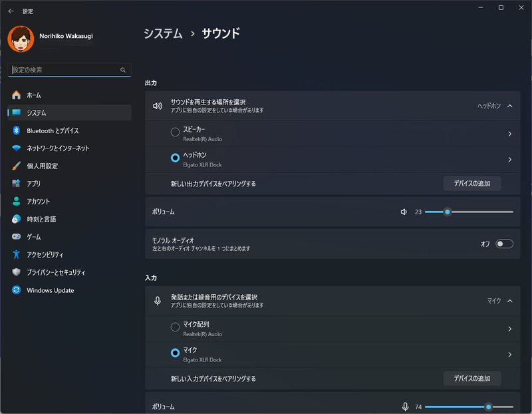Enable モノラル オーディオ
Screen dimensions: 532x414
504,244
